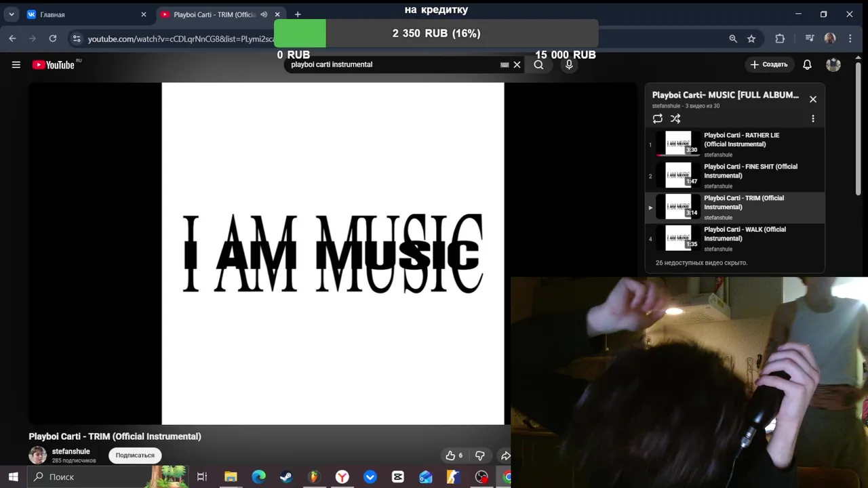Go back to the previous page
The image size is (868, 488).
click(x=13, y=39)
